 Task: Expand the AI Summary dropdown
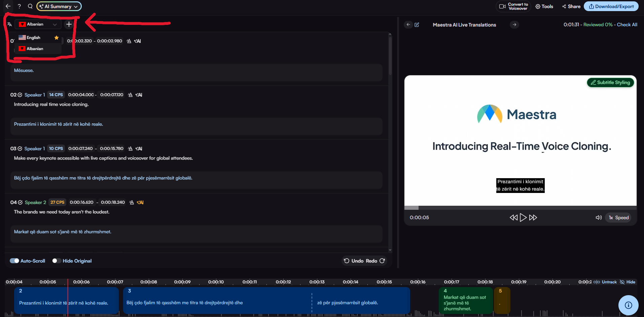pos(59,6)
